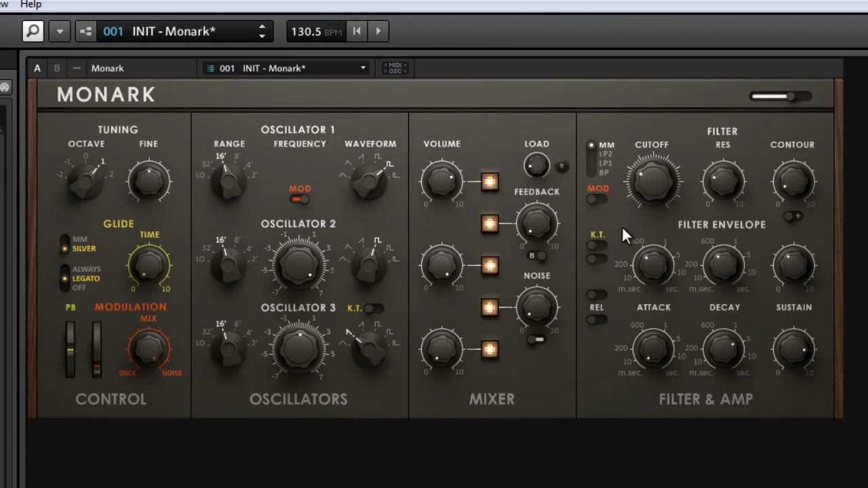Click the minimize dash in instrument header
The width and height of the screenshot is (868, 488).
(x=77, y=68)
